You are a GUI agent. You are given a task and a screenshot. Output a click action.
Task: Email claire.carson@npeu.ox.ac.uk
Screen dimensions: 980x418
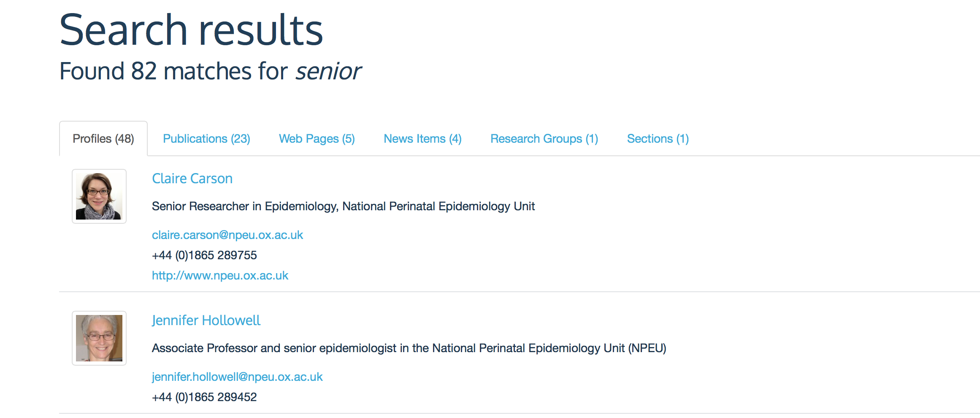pyautogui.click(x=227, y=235)
